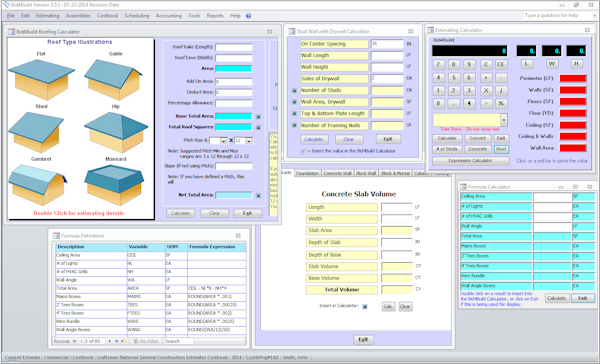Open the Assemblies menu

[78, 16]
